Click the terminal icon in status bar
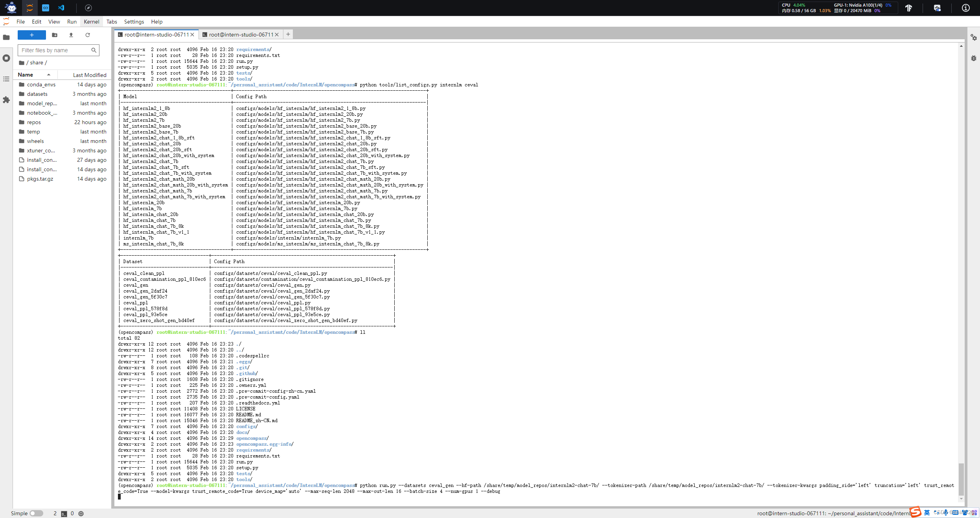Viewport: 980px width, 518px height. click(x=63, y=513)
